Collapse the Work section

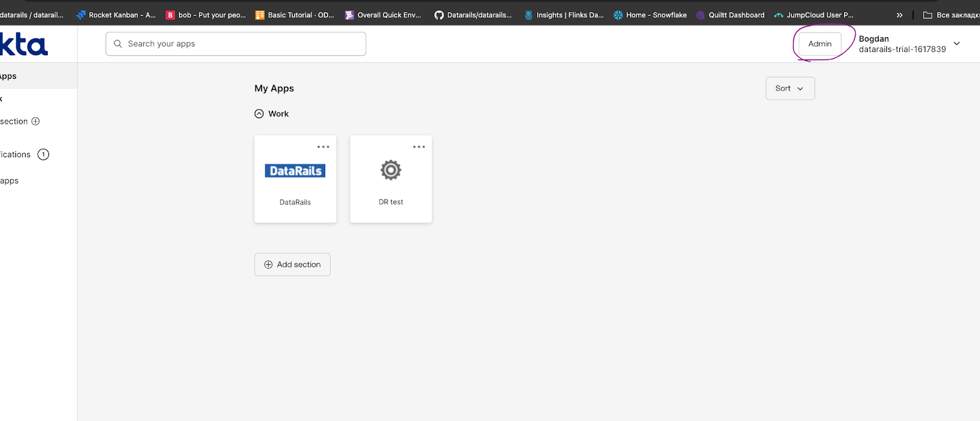tap(259, 114)
